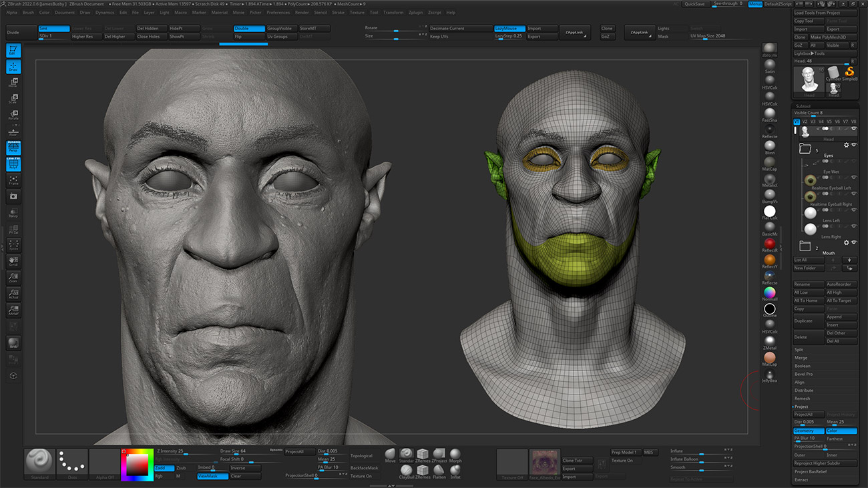Toggle the Double display option
Screen dimensions: 868x488
point(248,29)
